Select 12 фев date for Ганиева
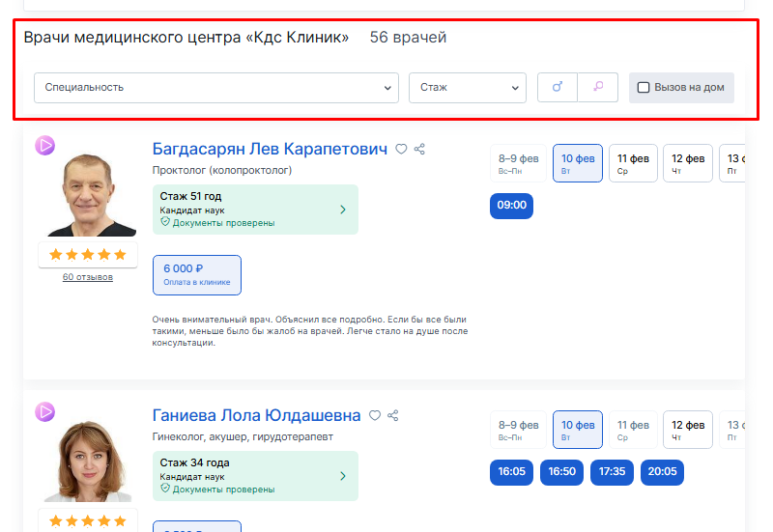This screenshot has width=773, height=532. [x=688, y=430]
